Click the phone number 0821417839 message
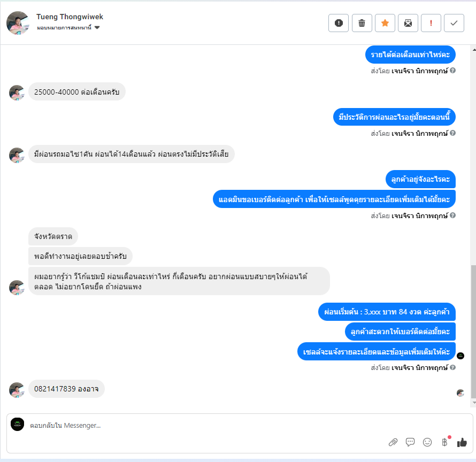 click(66, 389)
